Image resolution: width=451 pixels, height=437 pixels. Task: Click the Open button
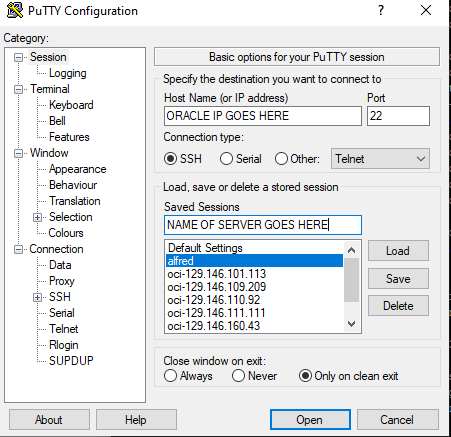click(310, 420)
